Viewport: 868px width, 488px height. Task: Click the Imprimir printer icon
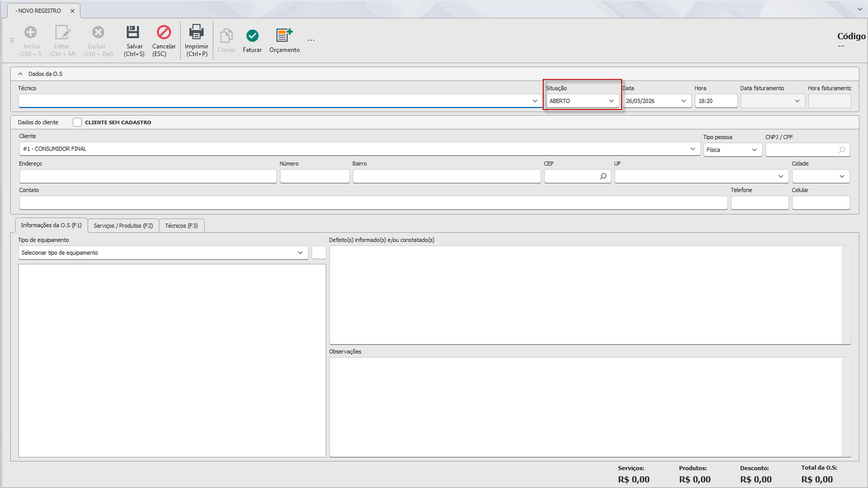(196, 31)
